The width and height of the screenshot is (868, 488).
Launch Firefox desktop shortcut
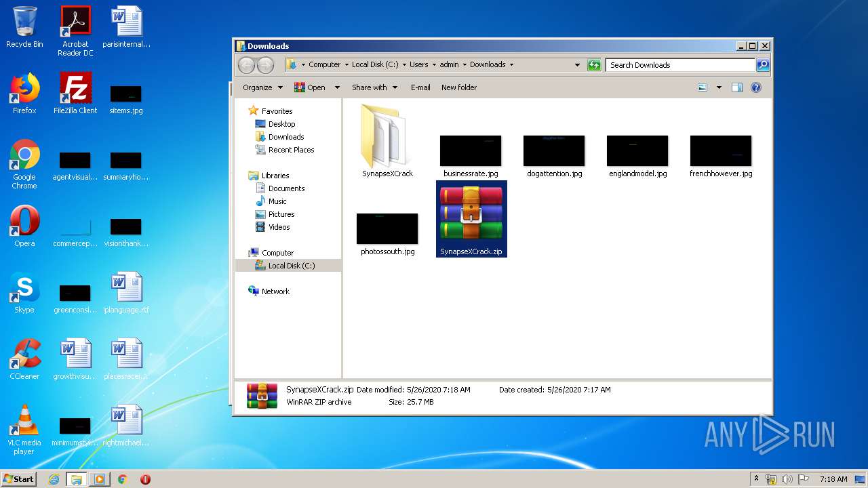point(24,94)
